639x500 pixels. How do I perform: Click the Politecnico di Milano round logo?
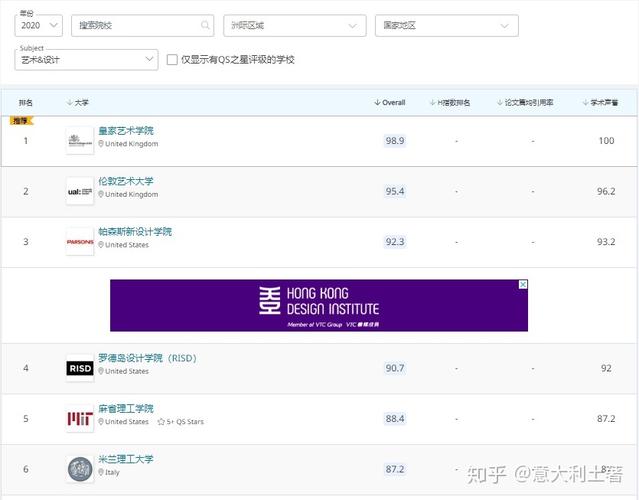pos(80,469)
